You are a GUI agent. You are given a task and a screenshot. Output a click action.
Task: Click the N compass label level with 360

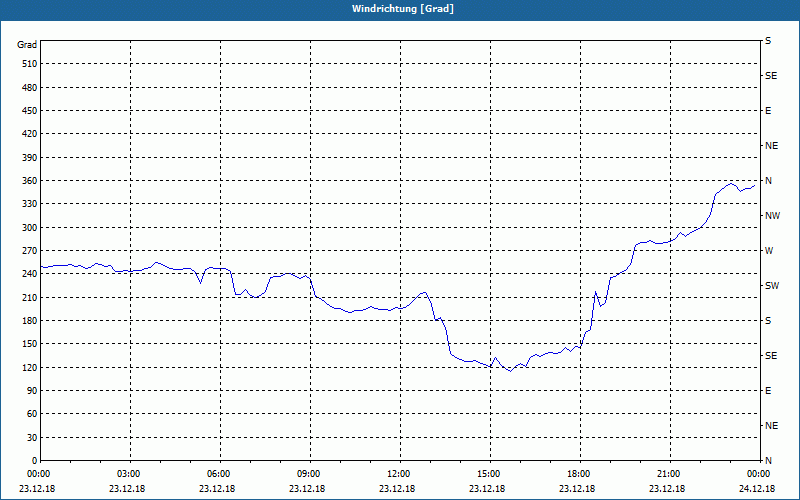coord(768,181)
